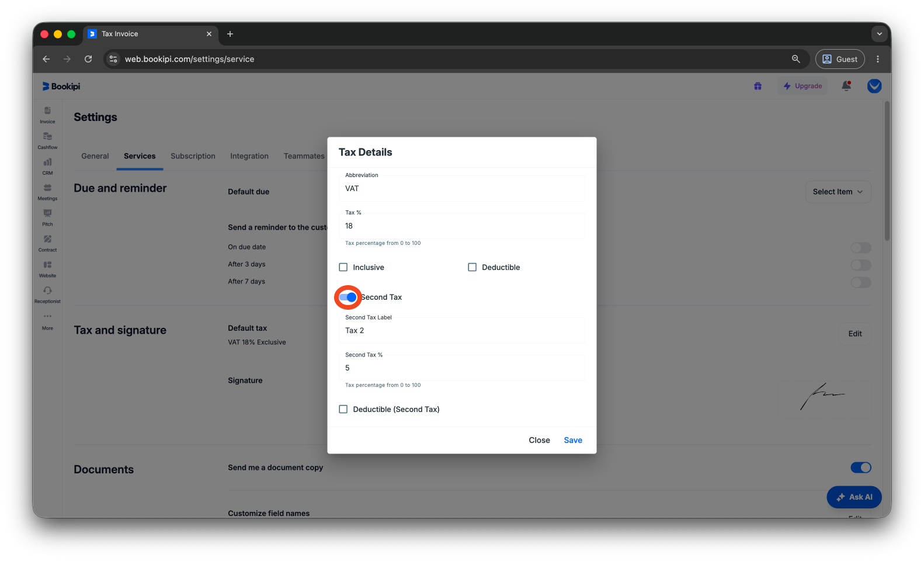Check the Deductible checkbox
924x561 pixels.
(472, 267)
